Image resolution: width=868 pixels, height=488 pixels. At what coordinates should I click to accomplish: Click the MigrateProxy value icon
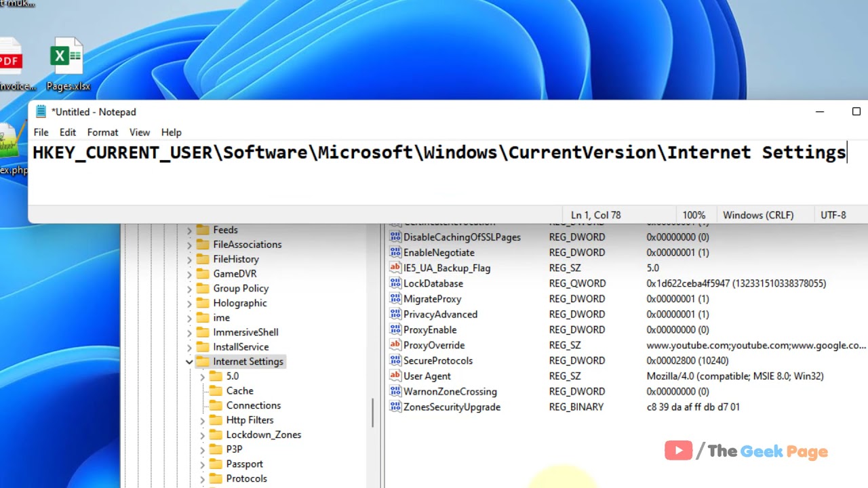[395, 299]
